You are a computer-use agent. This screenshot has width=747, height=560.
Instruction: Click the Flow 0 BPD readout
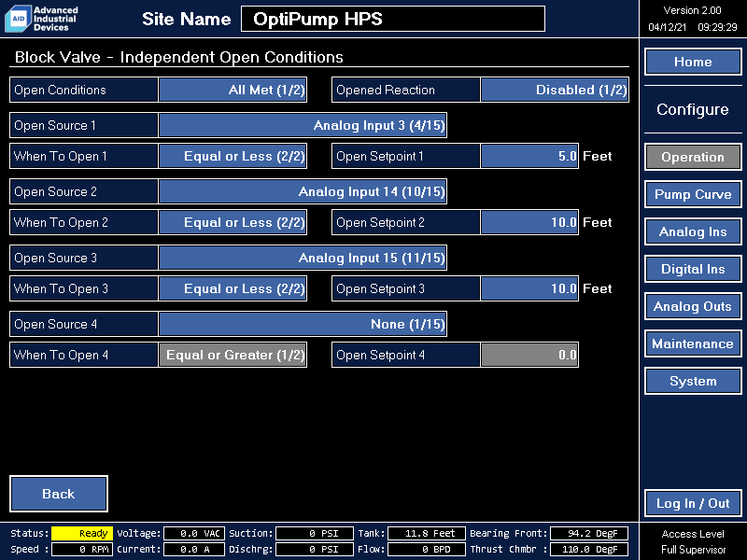pos(427,549)
